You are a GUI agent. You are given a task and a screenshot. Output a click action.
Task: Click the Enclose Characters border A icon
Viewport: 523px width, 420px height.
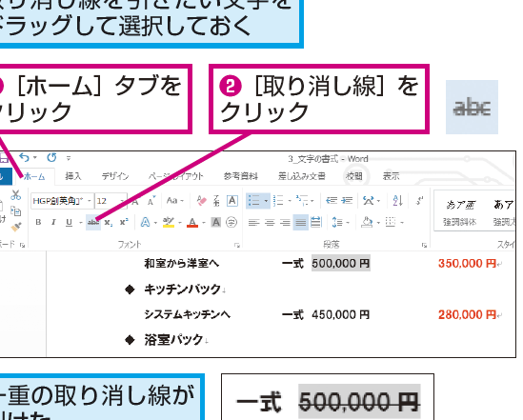(x=232, y=201)
